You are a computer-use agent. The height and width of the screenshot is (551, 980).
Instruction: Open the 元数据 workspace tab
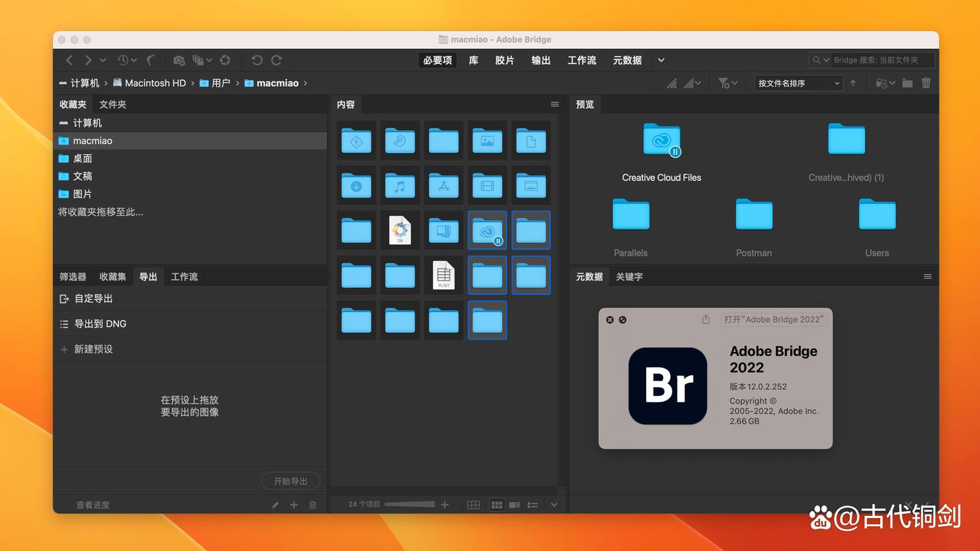point(627,60)
